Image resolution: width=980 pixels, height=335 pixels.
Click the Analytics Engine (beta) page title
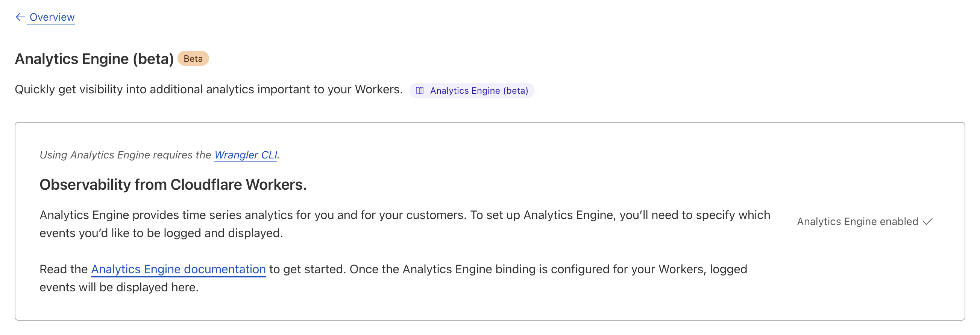[94, 59]
